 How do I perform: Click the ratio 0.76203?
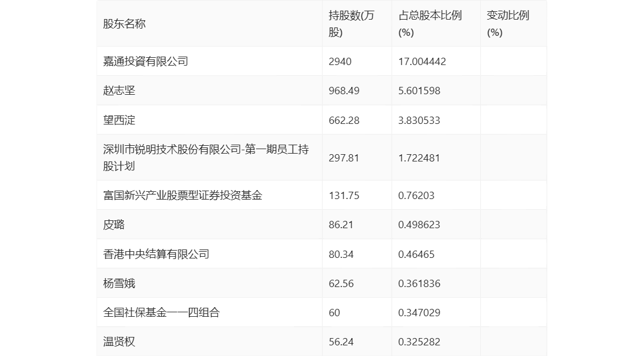(x=416, y=196)
